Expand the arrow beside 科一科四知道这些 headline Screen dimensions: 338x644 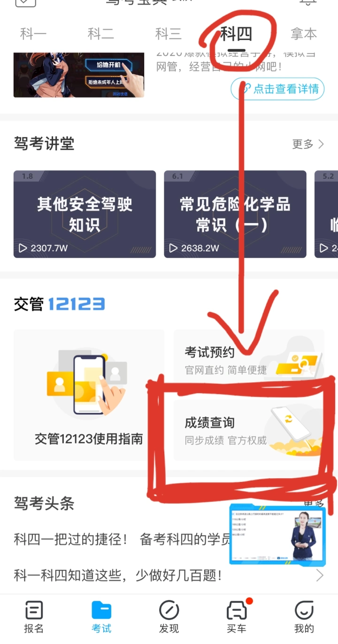click(x=320, y=575)
